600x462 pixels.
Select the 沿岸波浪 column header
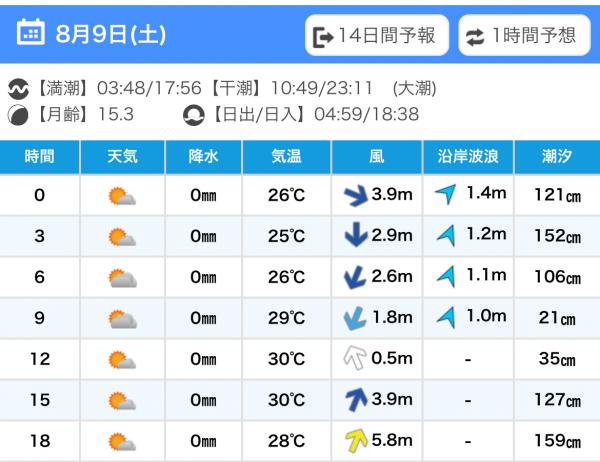pos(468,157)
